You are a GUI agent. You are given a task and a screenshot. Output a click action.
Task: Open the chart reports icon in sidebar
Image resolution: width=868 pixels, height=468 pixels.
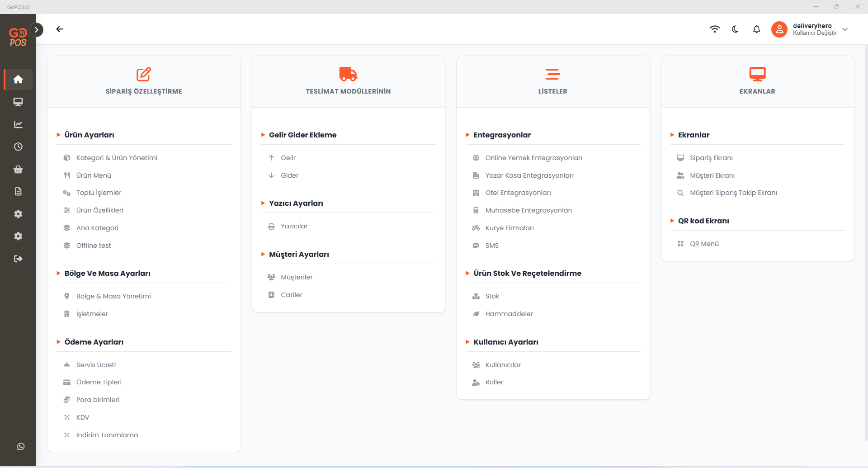point(18,124)
